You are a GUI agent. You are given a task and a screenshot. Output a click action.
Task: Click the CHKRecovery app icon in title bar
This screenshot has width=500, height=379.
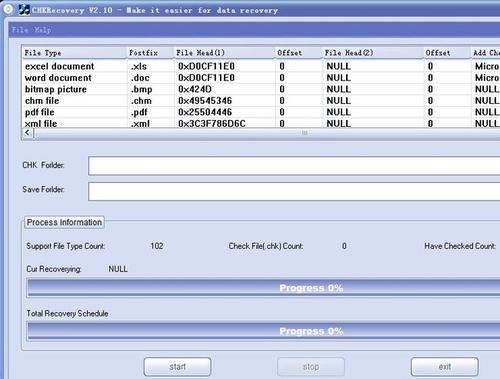pos(24,10)
